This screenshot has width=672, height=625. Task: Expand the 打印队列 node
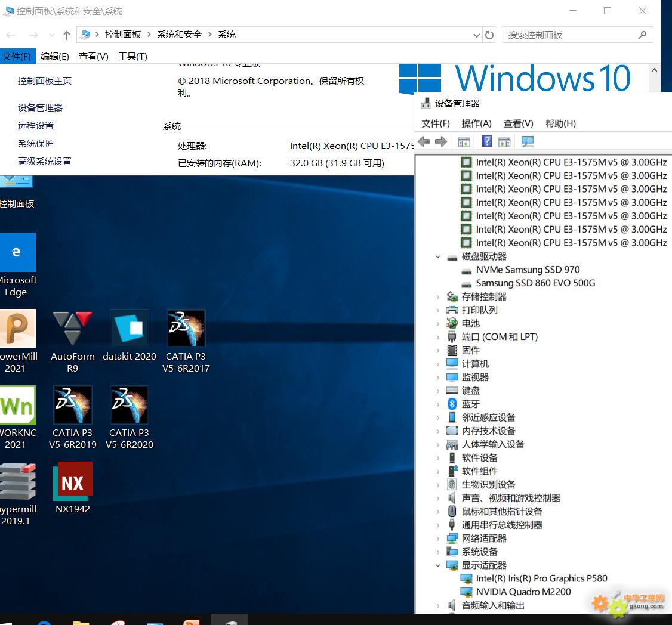click(x=437, y=310)
